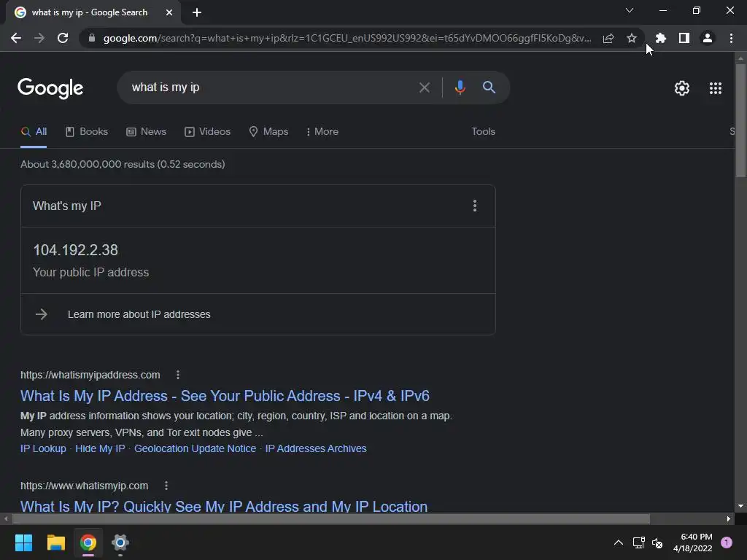
Task: Open whatismyip.com result options menu
Action: pyautogui.click(x=166, y=486)
